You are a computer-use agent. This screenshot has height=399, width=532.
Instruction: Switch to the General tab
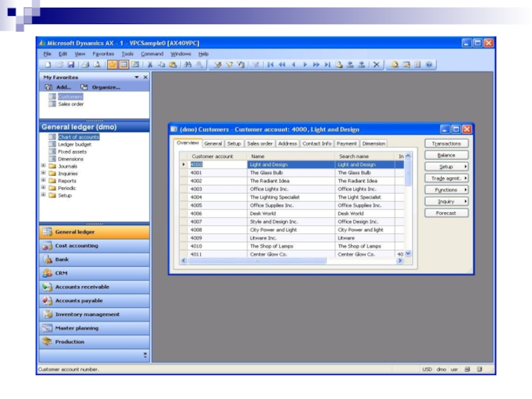(x=213, y=144)
